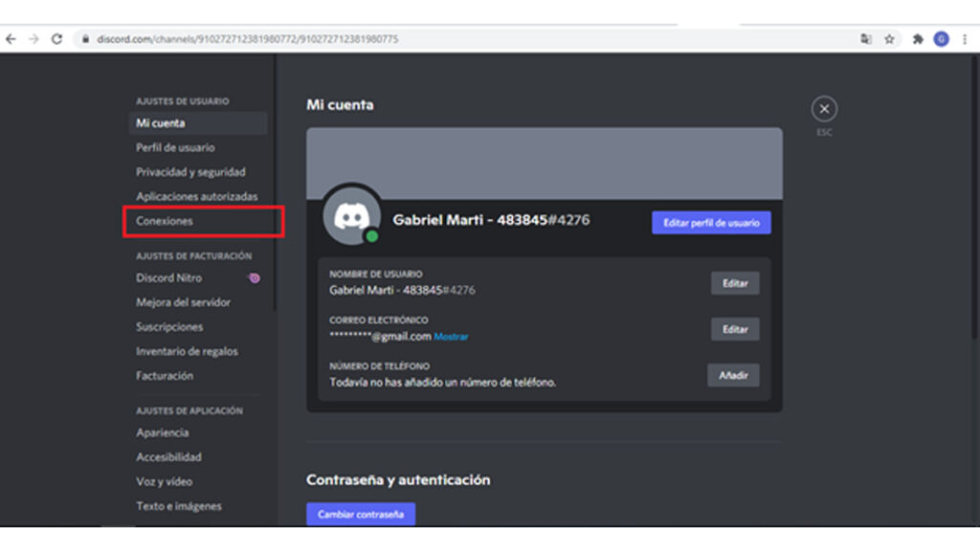Open the browser extensions puzzle icon
The height and width of the screenshot is (551, 980).
pos(918,39)
